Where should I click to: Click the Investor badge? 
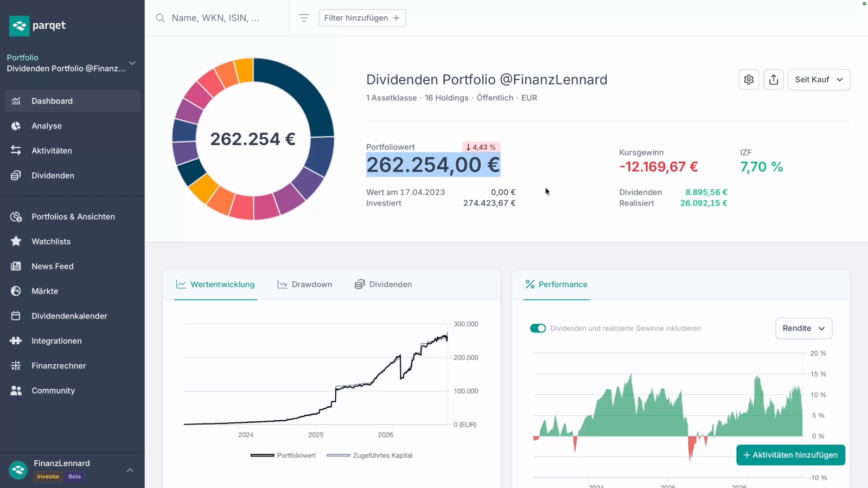pos(48,477)
